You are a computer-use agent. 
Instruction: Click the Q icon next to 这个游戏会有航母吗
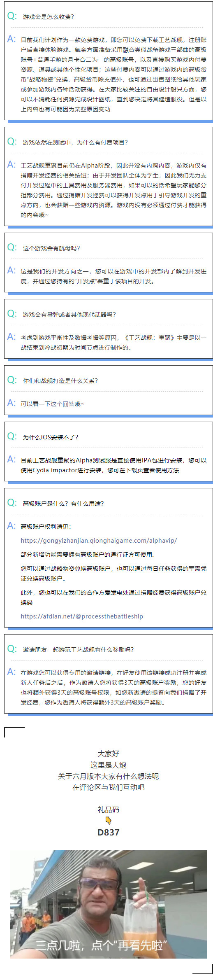click(12, 247)
